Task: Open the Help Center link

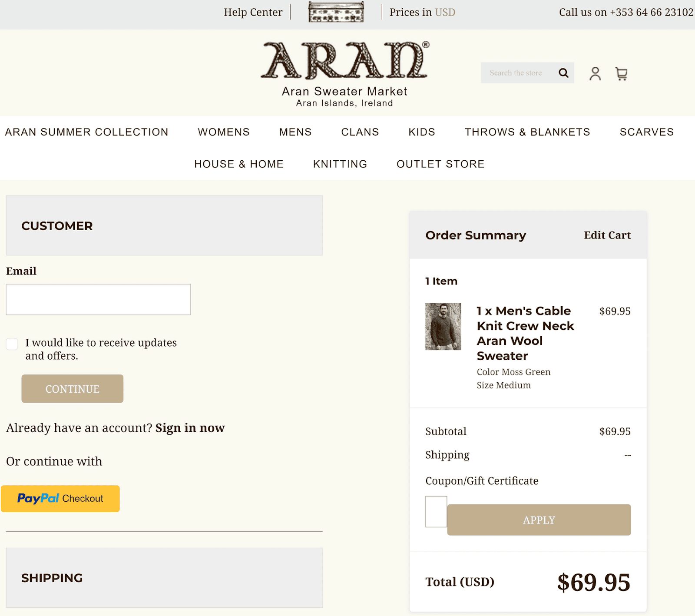Action: point(253,12)
